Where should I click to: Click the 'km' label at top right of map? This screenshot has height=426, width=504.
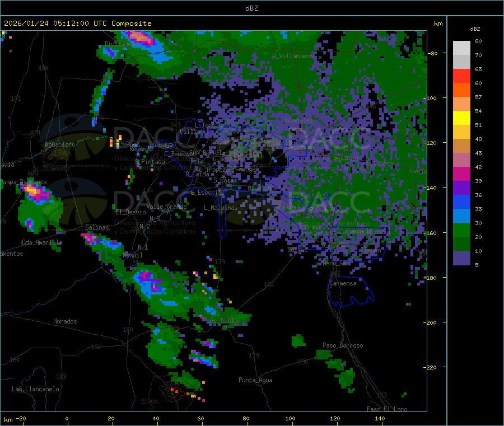click(x=438, y=24)
